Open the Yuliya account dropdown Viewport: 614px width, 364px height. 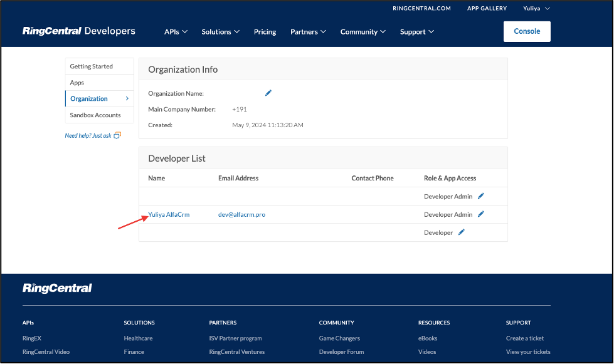pyautogui.click(x=536, y=8)
